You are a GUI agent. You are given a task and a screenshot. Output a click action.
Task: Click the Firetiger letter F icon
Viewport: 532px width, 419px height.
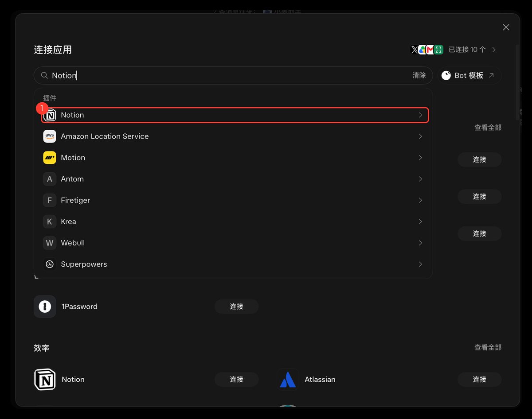[50, 200]
